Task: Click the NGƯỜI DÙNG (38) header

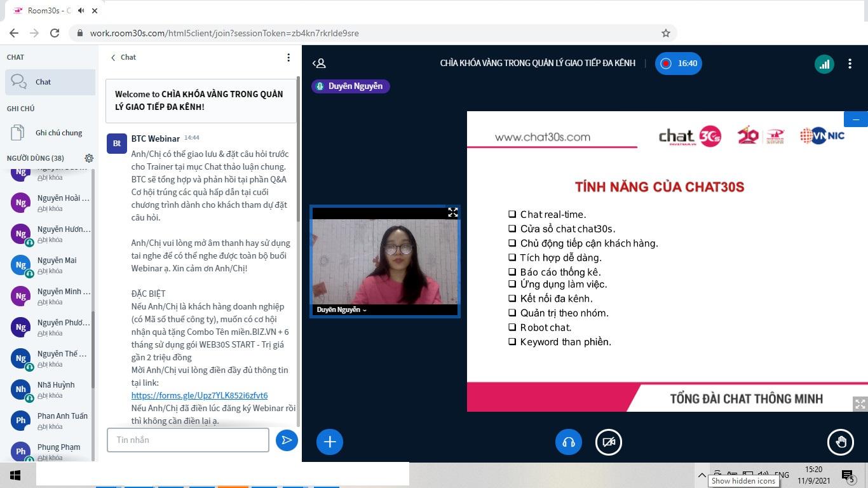Action: [36, 158]
